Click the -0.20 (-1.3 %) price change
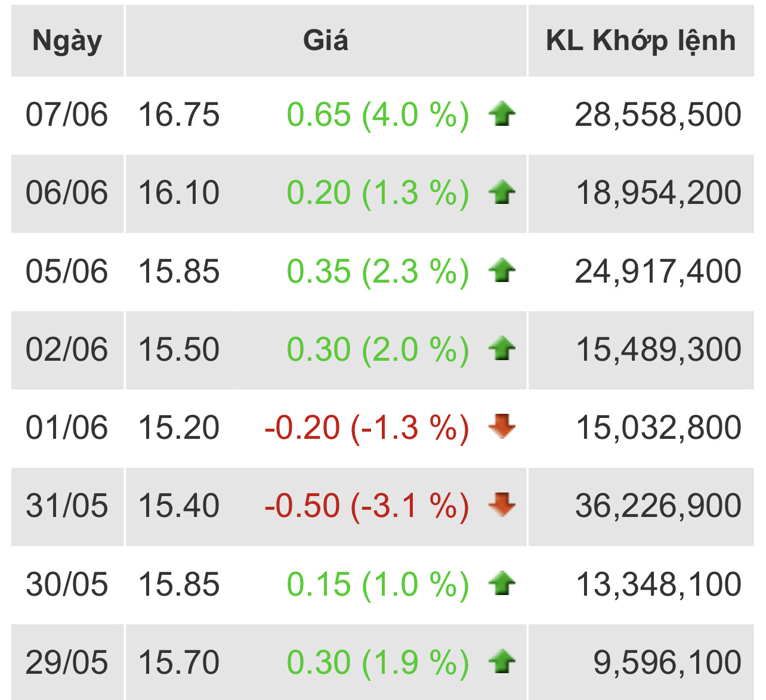This screenshot has width=766, height=700. tap(367, 428)
